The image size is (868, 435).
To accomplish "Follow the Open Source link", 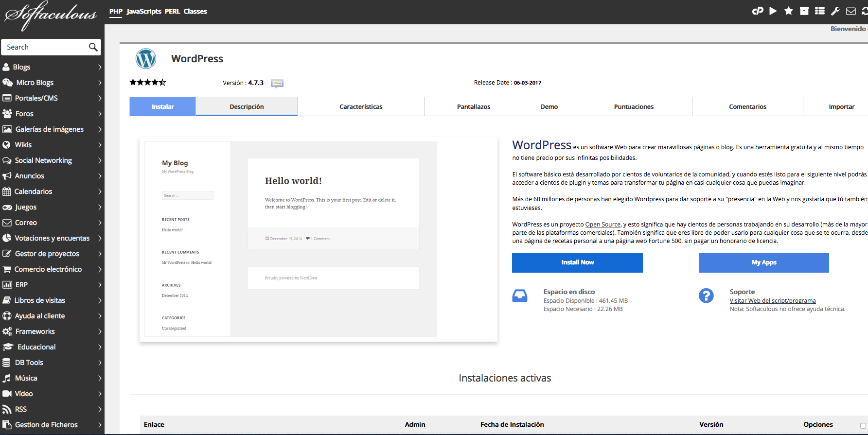I will (x=602, y=225).
